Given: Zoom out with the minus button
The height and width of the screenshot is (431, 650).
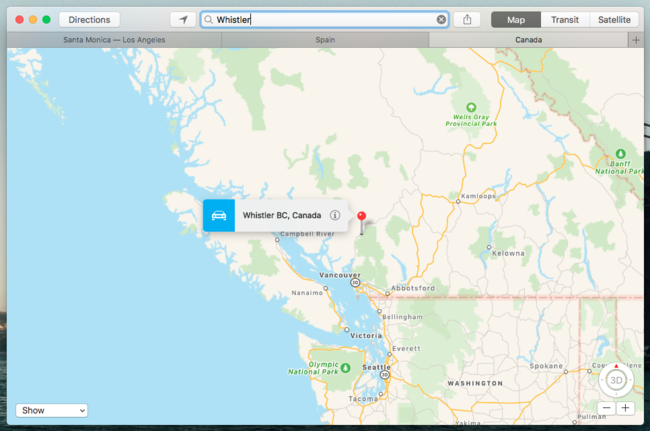Looking at the screenshot, I should (x=606, y=408).
